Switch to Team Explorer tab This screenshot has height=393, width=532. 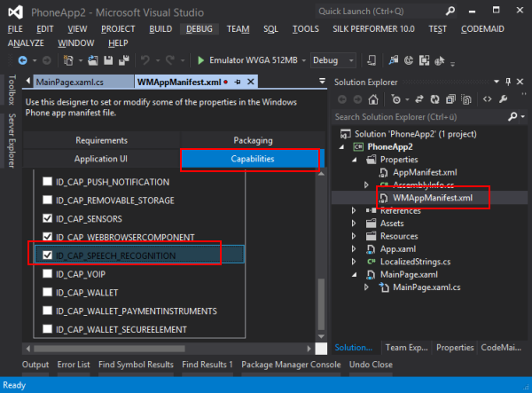[x=406, y=348]
